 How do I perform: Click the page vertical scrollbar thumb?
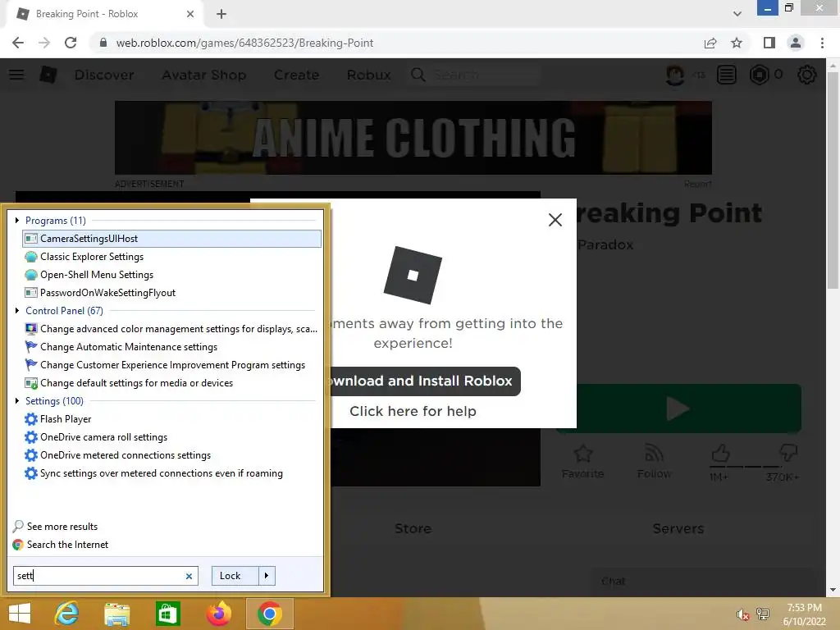pyautogui.click(x=832, y=179)
